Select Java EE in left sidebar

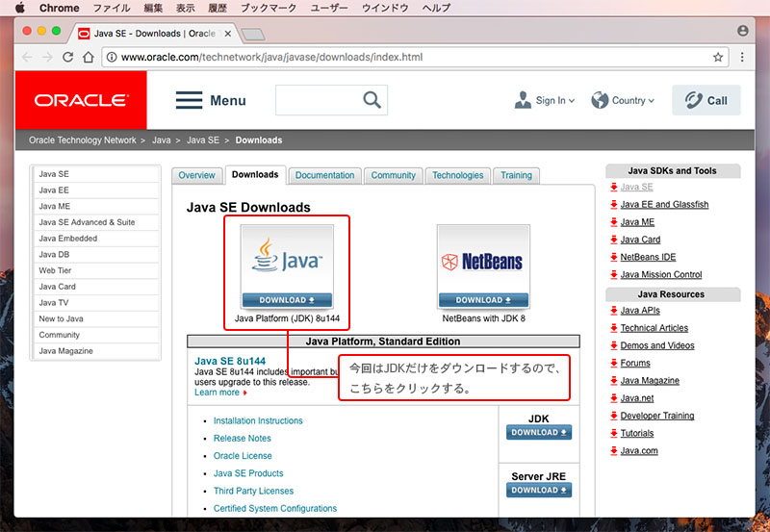point(96,190)
